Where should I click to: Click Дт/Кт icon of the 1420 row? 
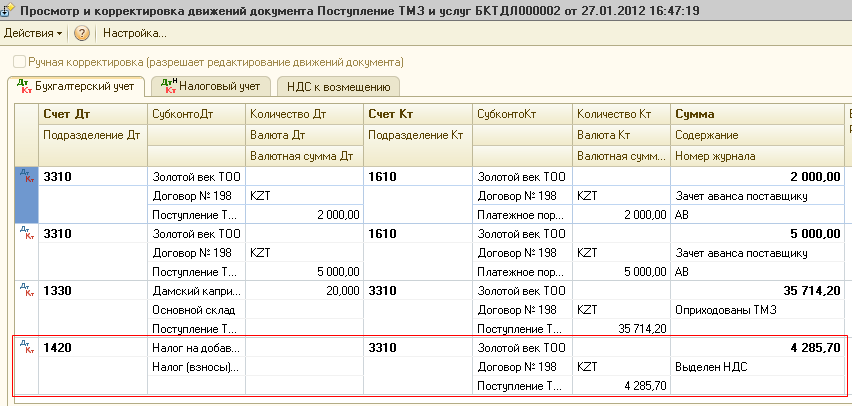(25, 348)
